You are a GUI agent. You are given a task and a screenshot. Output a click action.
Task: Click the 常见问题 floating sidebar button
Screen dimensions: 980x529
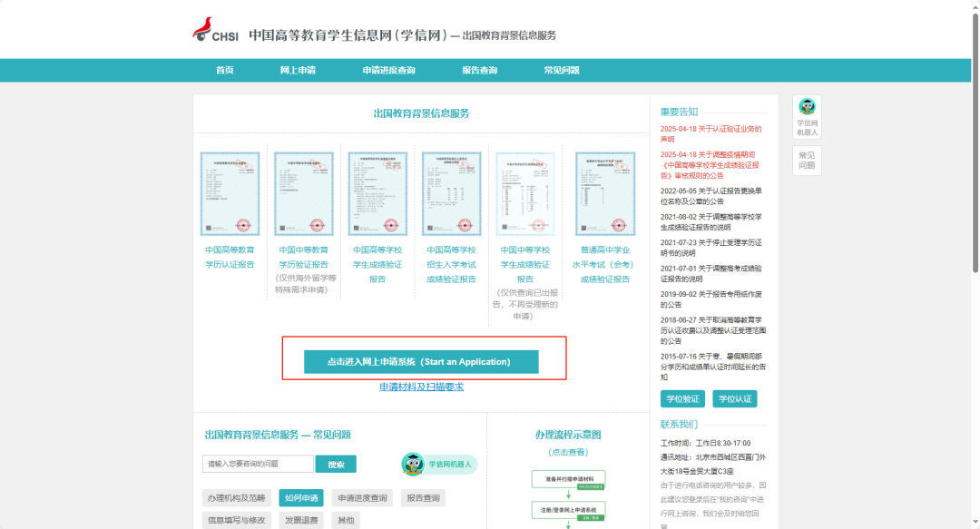[807, 160]
